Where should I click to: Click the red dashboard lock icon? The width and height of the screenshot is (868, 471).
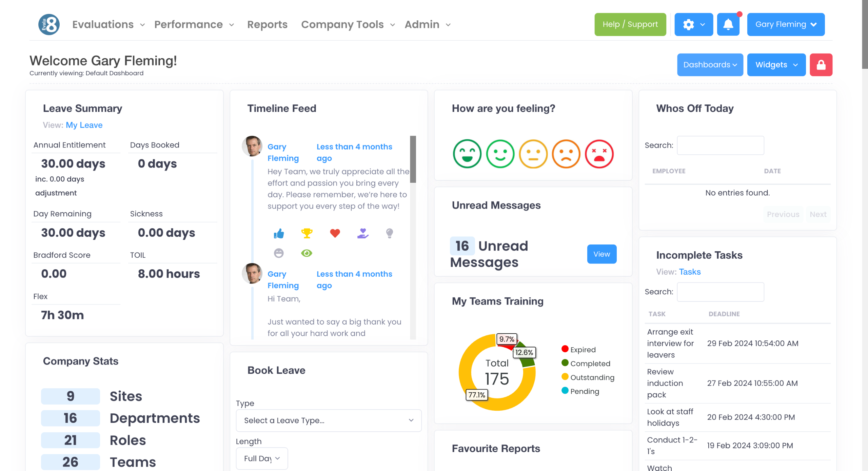tap(821, 65)
